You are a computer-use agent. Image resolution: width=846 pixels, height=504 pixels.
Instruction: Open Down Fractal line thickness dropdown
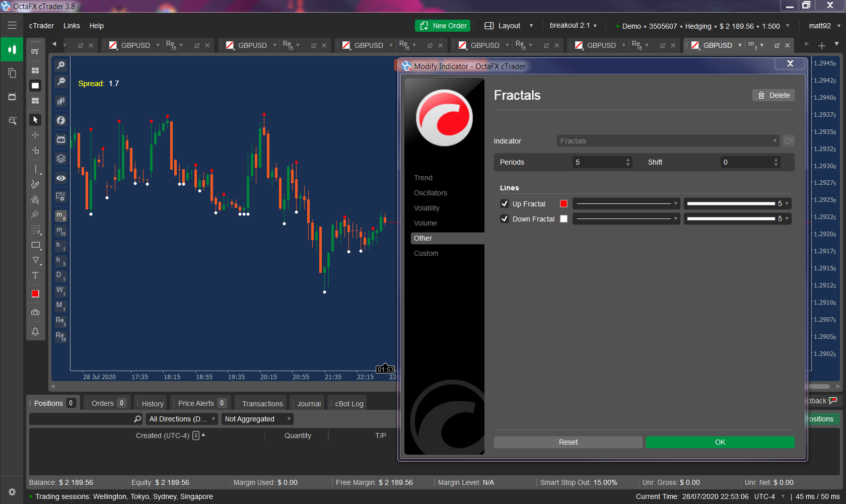(737, 219)
